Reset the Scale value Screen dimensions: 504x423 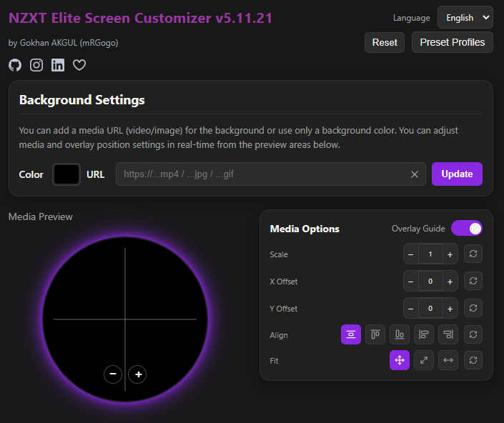click(x=473, y=254)
